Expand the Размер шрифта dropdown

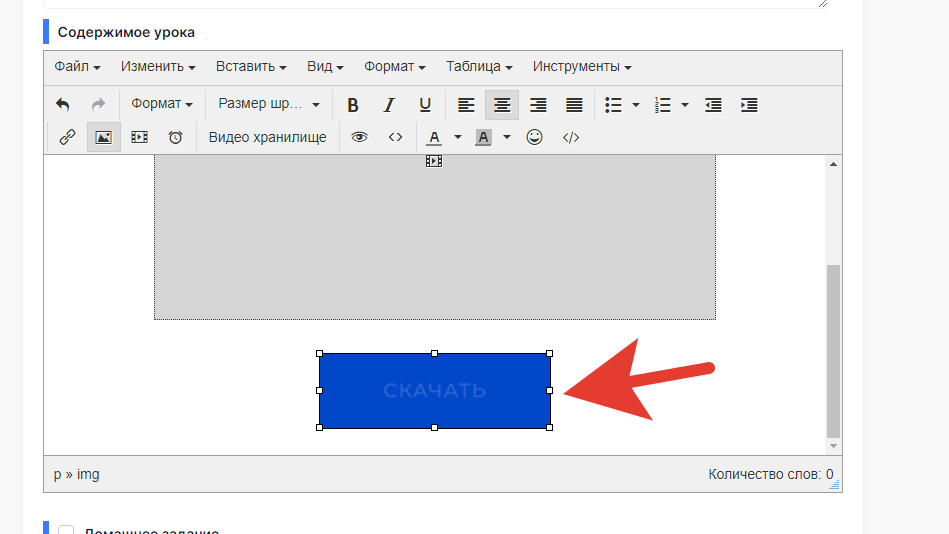(x=269, y=104)
